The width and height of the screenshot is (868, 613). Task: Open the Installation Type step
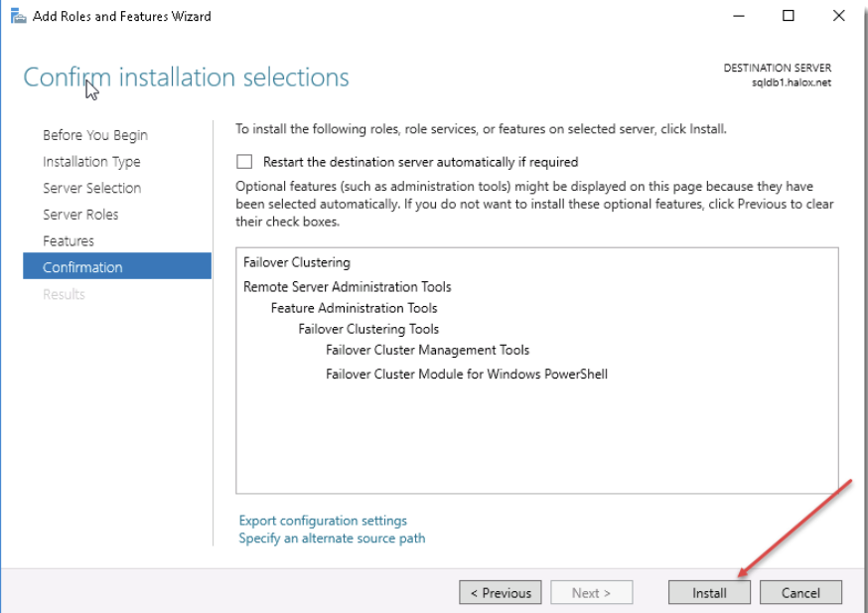coord(92,162)
